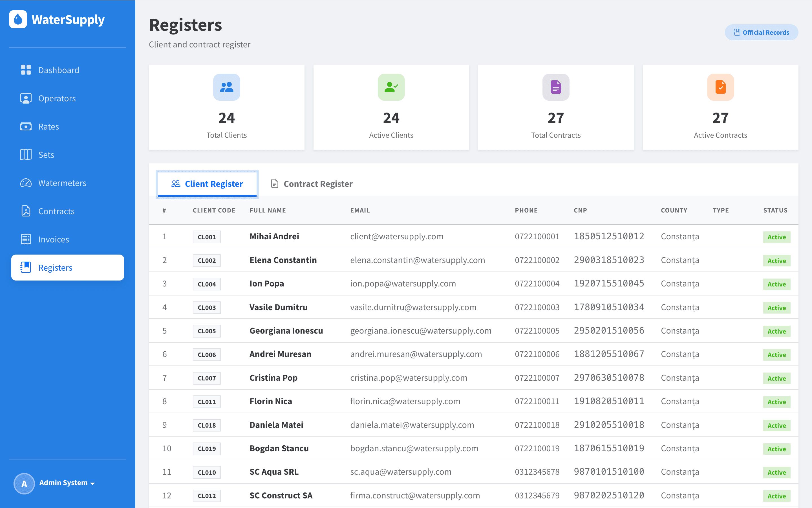Click phone number 0312345678

click(537, 472)
